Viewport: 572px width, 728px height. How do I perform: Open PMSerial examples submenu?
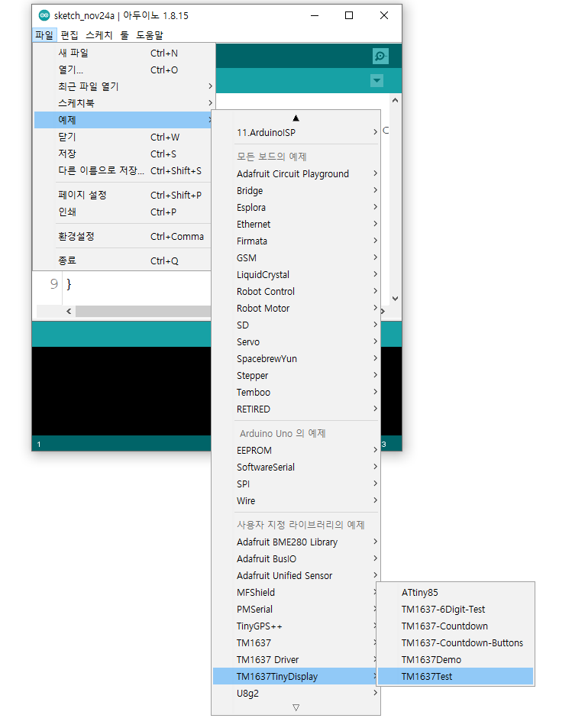tap(294, 609)
